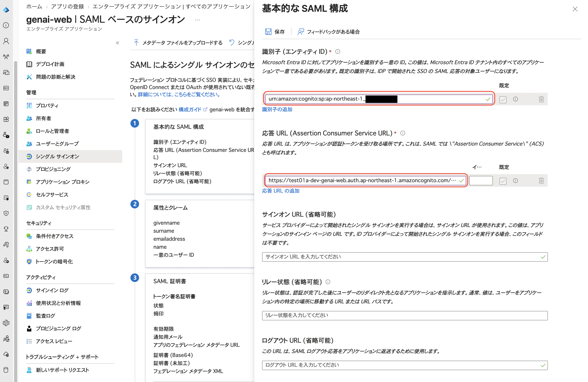Image resolution: width=588 pixels, height=382 pixels.
Task: Click the single user icon in far-left rail
Action: (x=6, y=41)
